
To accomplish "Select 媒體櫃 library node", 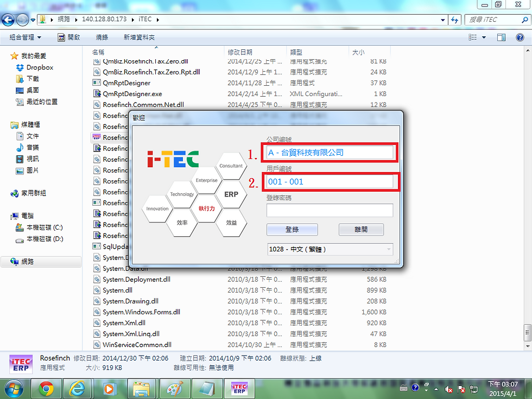I will pyautogui.click(x=30, y=124).
